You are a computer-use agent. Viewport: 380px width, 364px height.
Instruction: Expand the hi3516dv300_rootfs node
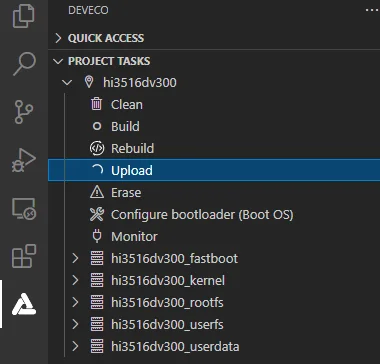tap(75, 302)
